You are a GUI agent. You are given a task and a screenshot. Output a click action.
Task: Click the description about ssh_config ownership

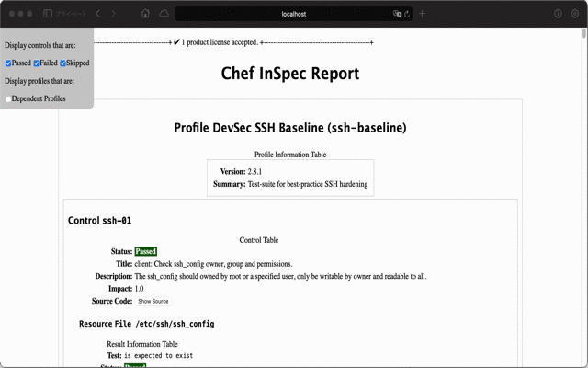click(x=280, y=276)
